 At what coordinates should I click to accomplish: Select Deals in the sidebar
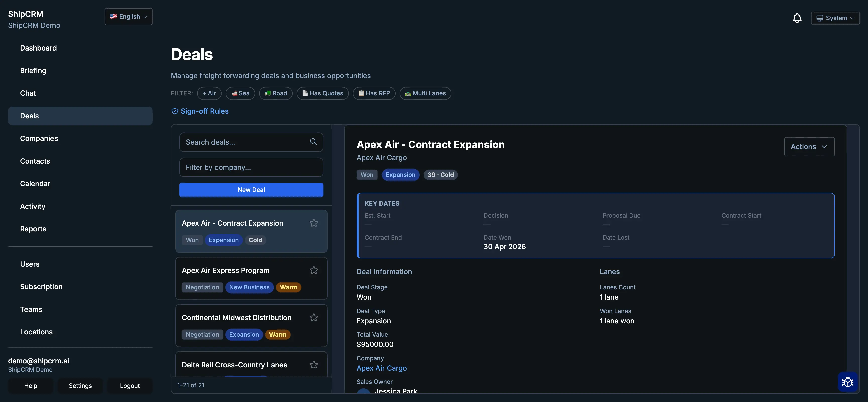pos(80,116)
